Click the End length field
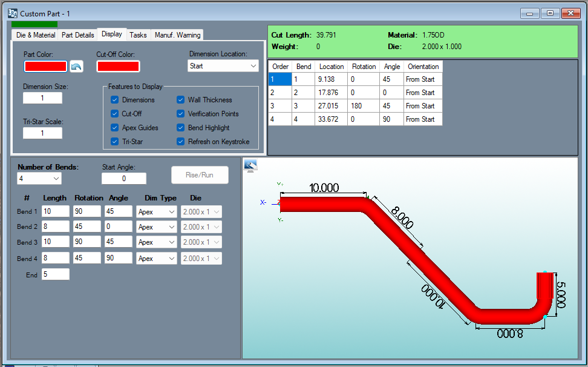The height and width of the screenshot is (367, 588). click(x=56, y=274)
